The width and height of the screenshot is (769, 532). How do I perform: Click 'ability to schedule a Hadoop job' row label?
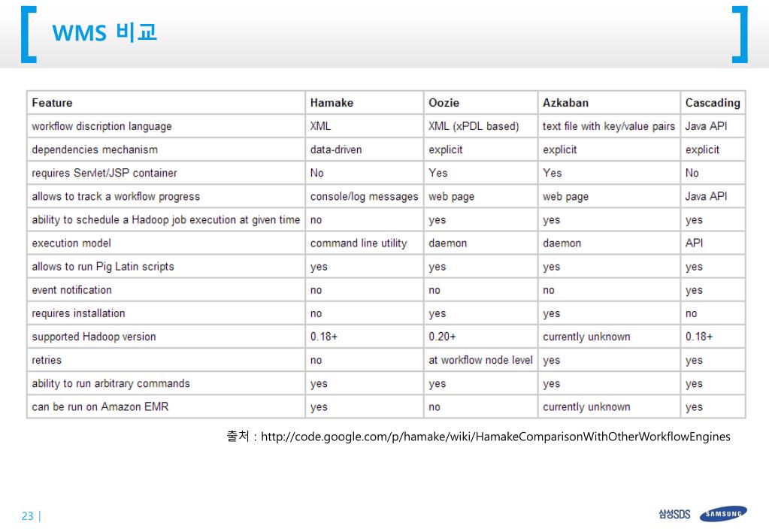[x=166, y=219]
